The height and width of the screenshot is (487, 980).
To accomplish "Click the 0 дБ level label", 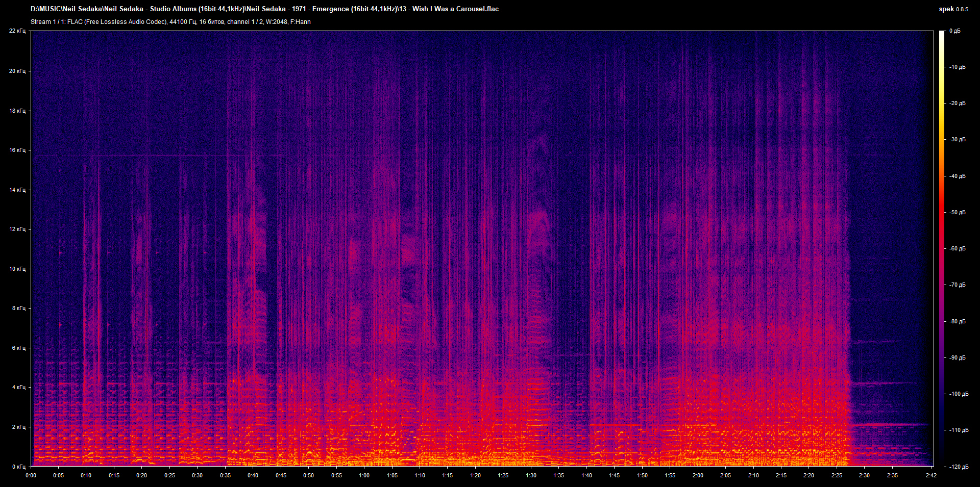I will click(x=954, y=31).
